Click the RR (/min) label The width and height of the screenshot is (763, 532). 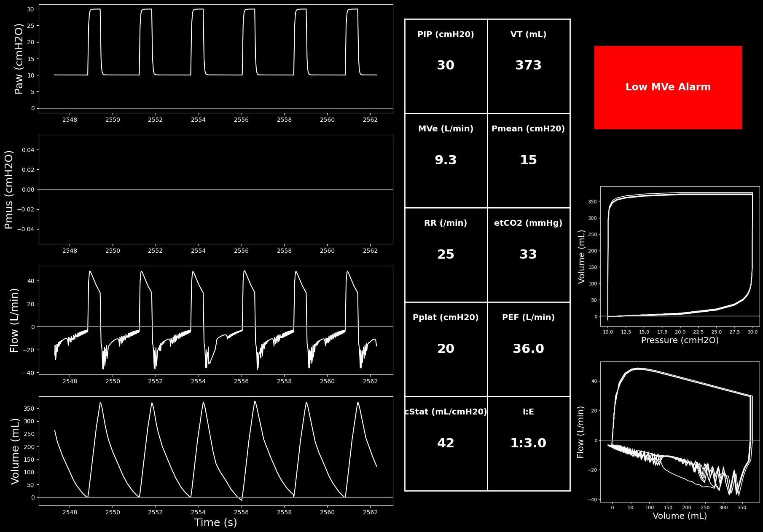click(446, 223)
